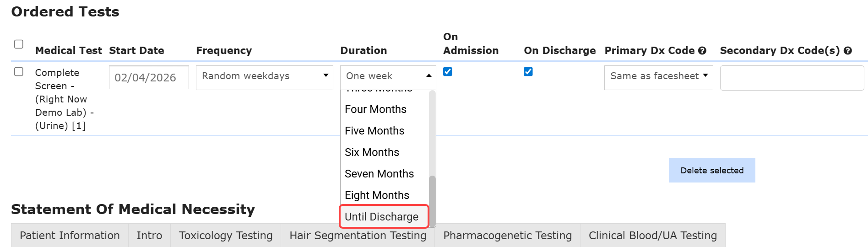Screen dimensions: 868x247
Task: Click Primary Dx Code help icon
Action: (702, 51)
